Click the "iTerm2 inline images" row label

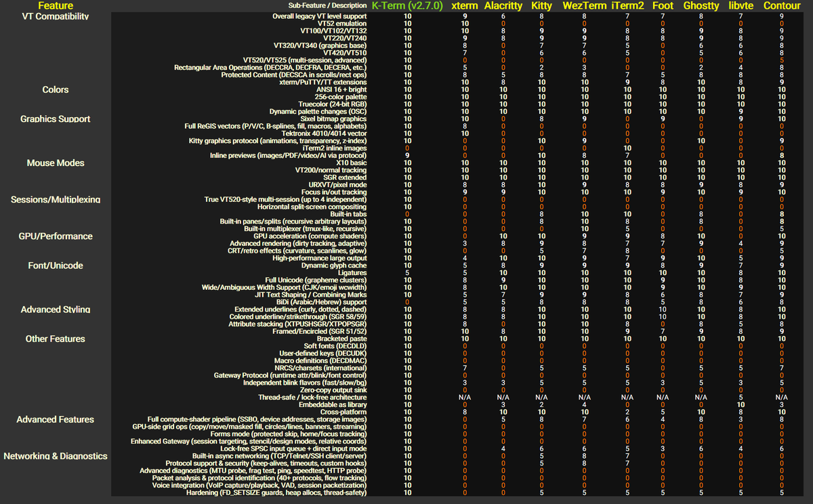point(335,148)
